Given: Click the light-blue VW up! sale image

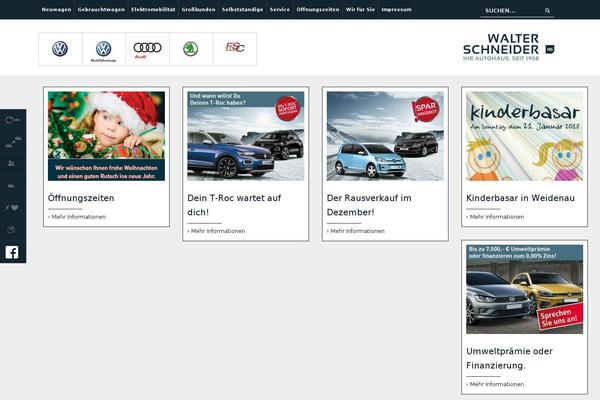Looking at the screenshot, I should pos(385,136).
